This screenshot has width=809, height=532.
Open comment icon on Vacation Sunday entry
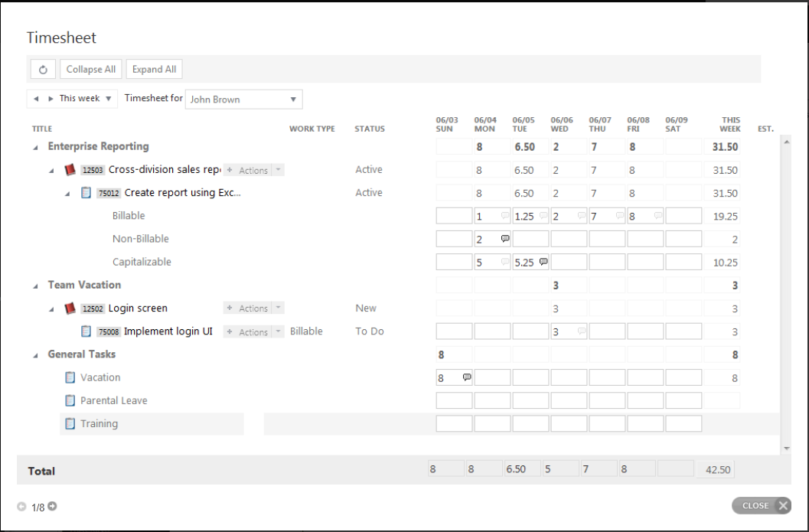coord(466,377)
